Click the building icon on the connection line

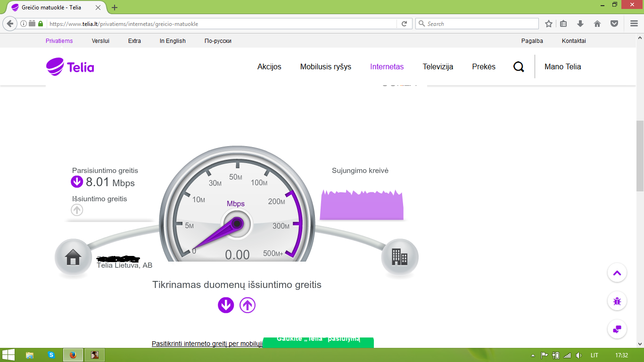point(400,257)
